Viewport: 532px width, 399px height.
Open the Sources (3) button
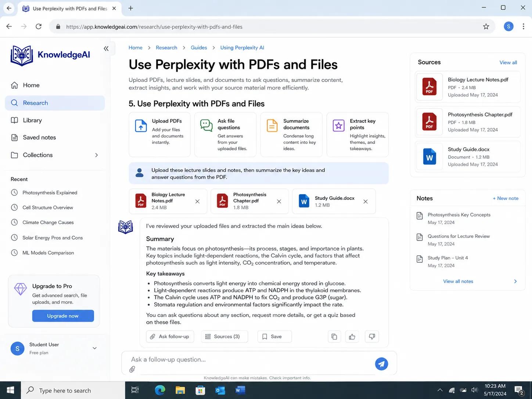point(224,337)
